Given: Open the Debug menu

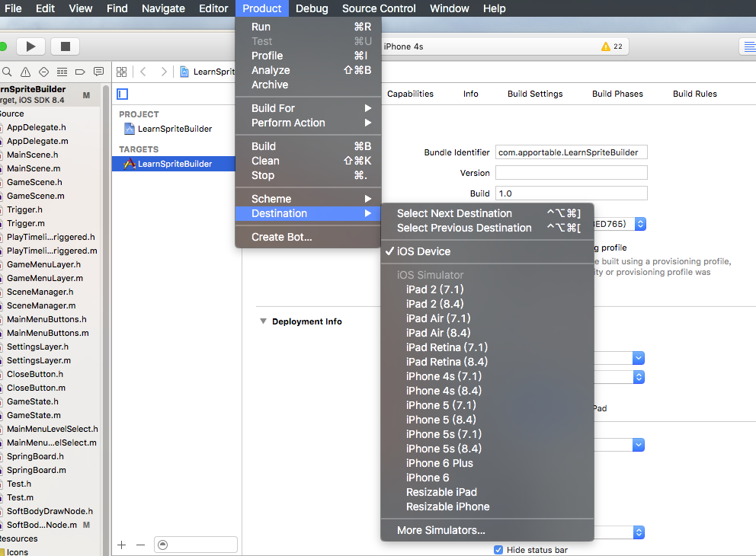Looking at the screenshot, I should click(312, 8).
